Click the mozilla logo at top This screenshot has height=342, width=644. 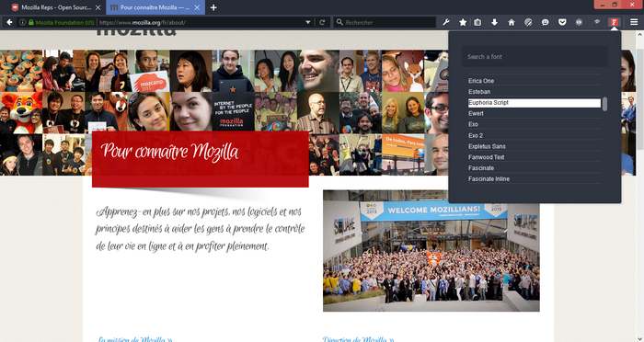click(x=136, y=33)
